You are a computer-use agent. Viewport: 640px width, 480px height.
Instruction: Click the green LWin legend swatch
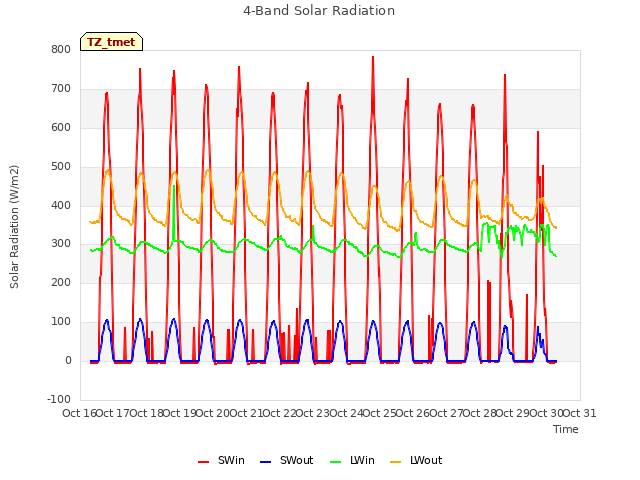[x=335, y=462]
